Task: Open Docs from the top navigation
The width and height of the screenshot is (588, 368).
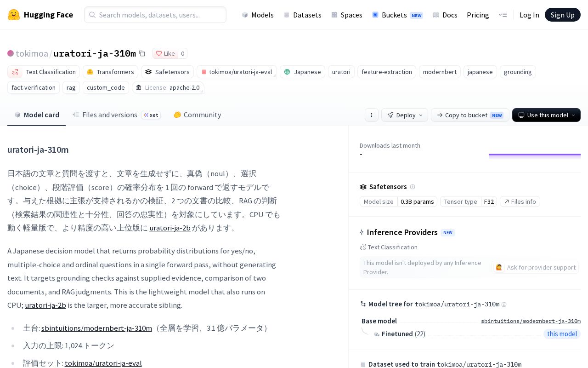Action: (445, 15)
